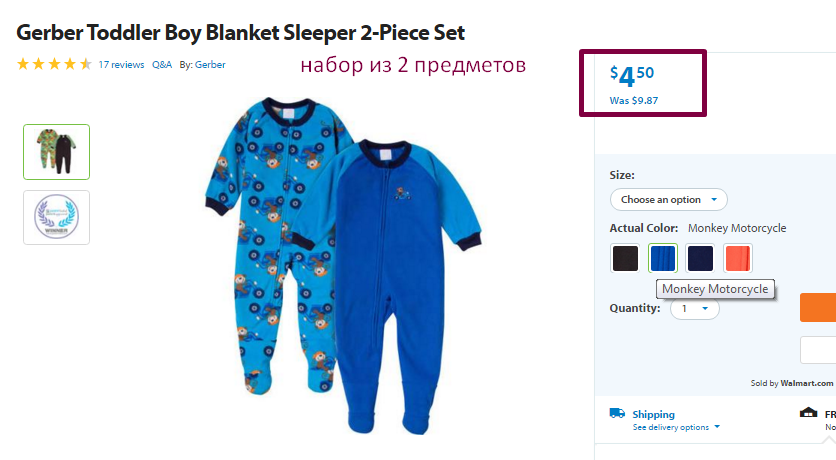Select the green and black sleeper thumbnail
The width and height of the screenshot is (836, 460).
click(57, 152)
